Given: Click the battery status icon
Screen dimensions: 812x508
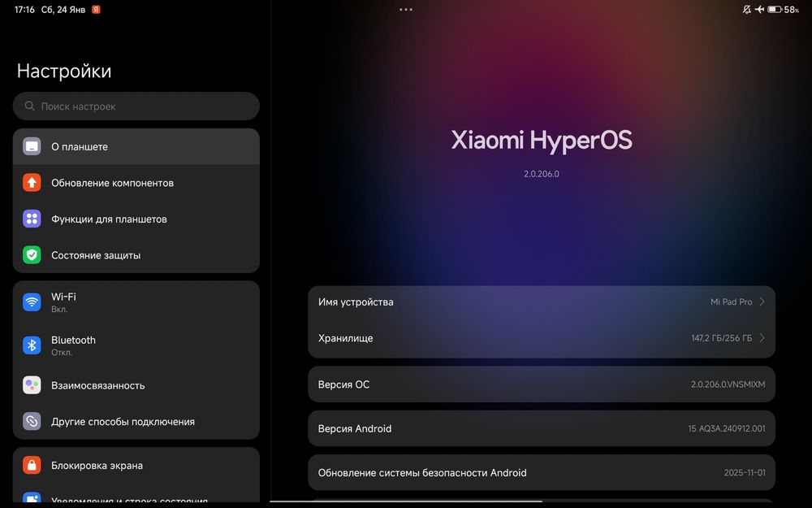Looking at the screenshot, I should (x=775, y=9).
